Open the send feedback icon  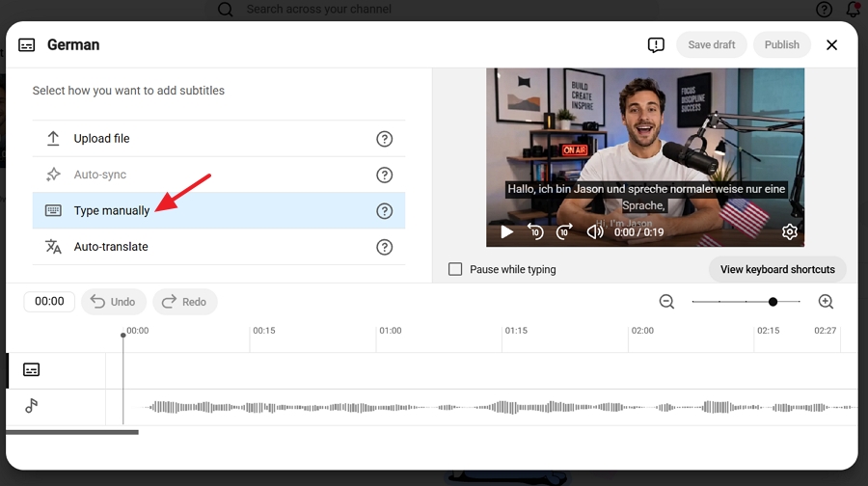656,44
